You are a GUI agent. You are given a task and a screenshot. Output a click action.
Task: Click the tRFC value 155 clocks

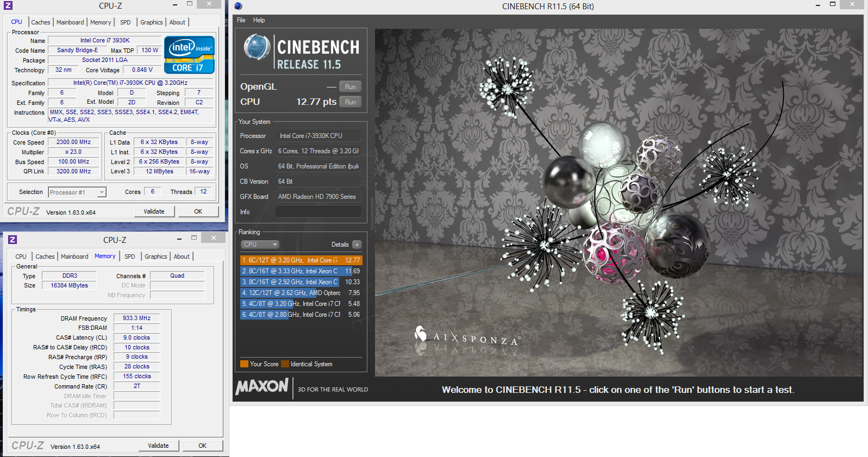pyautogui.click(x=136, y=377)
